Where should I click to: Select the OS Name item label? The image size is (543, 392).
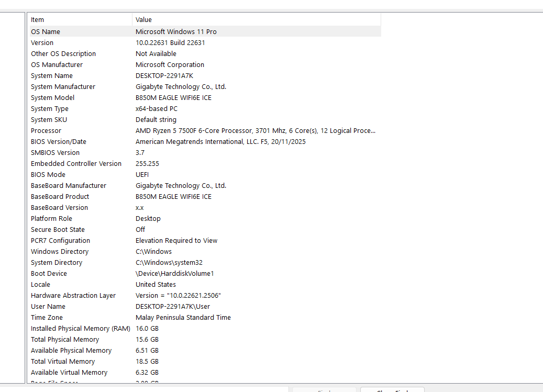tap(46, 31)
